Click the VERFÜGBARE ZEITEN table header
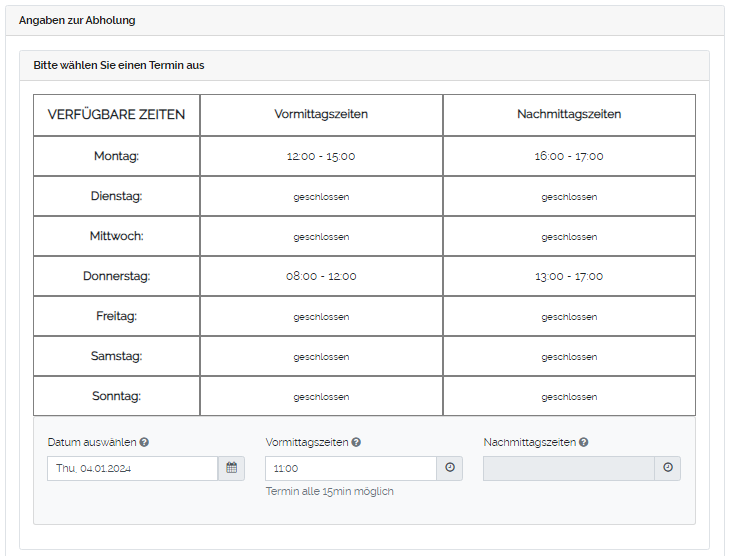The image size is (729, 556). pyautogui.click(x=116, y=114)
